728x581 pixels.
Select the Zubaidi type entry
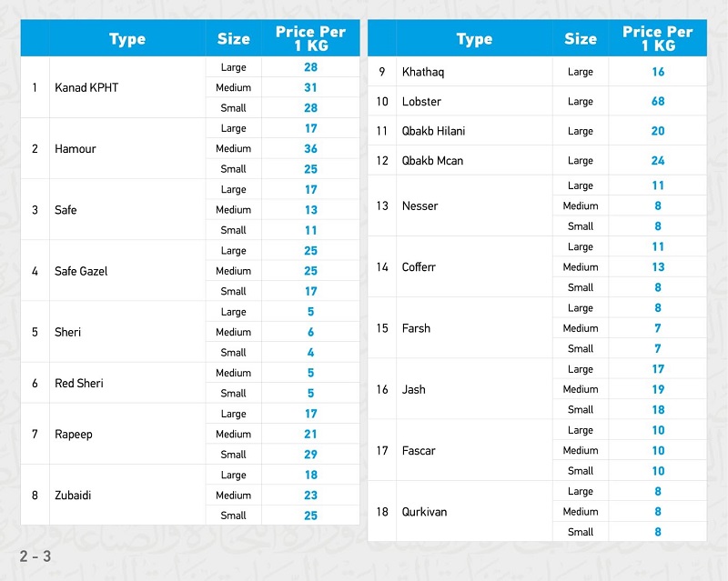pyautogui.click(x=74, y=496)
